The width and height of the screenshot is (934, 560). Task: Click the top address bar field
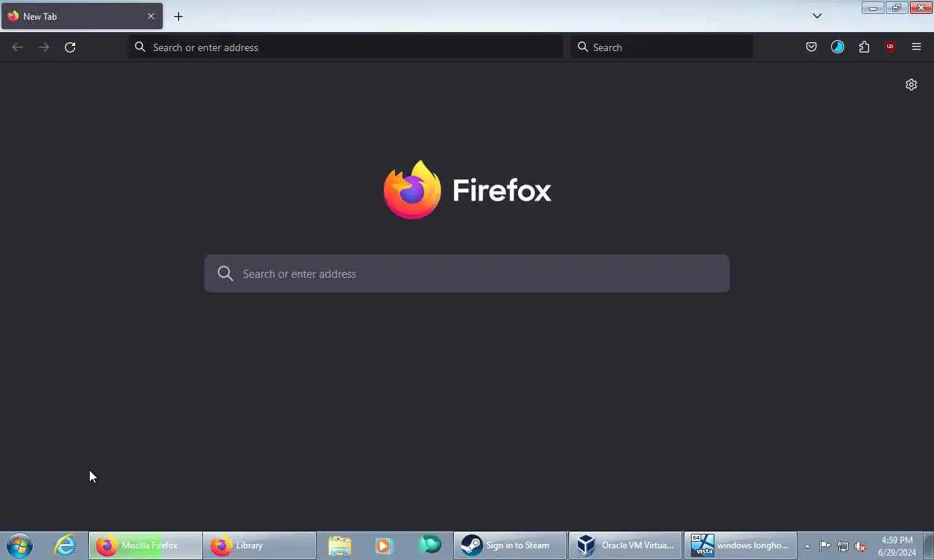tap(346, 47)
